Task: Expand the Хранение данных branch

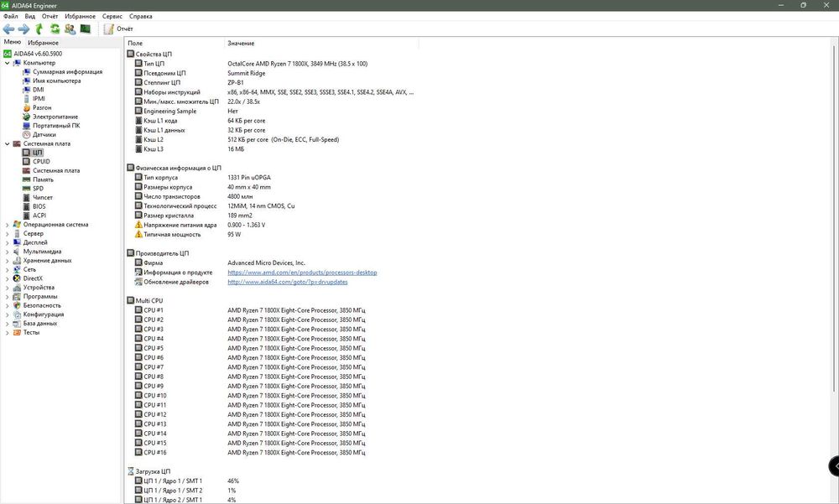Action: point(7,261)
